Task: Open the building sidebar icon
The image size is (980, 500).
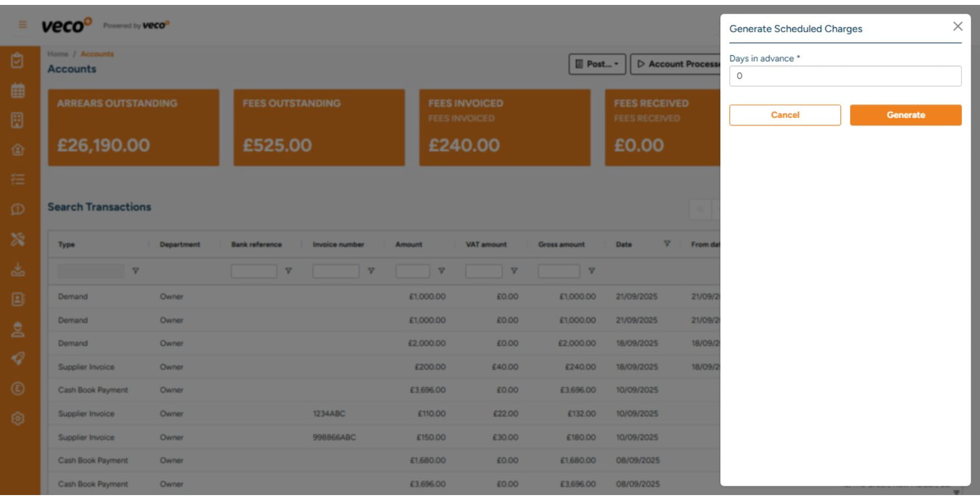Action: (18, 120)
